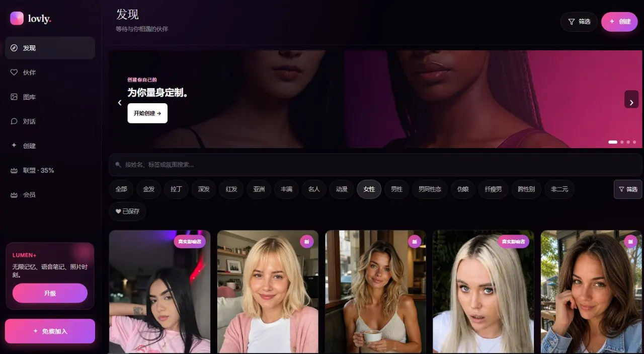Viewport: 644px width, 354px height.
Task: Open the 筛选 filter in header
Action: [x=579, y=22]
